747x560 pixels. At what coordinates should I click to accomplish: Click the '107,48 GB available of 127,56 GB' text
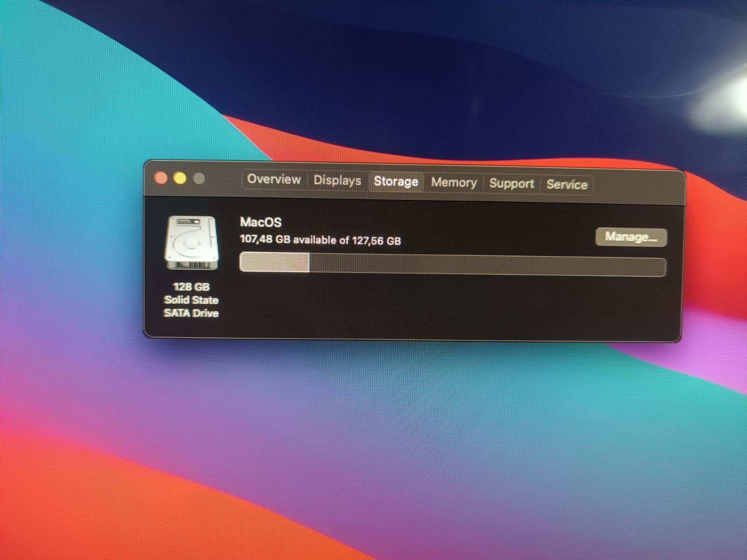(320, 240)
